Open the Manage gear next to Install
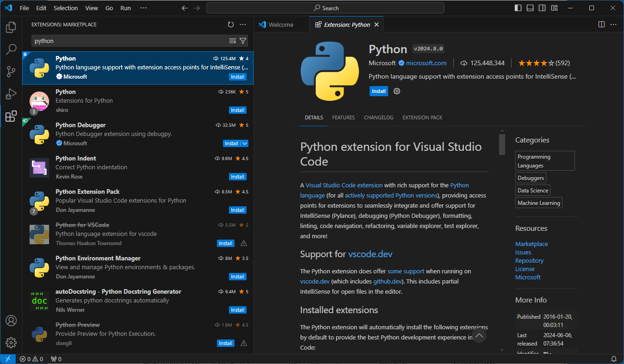The height and width of the screenshot is (364, 624). pos(396,91)
